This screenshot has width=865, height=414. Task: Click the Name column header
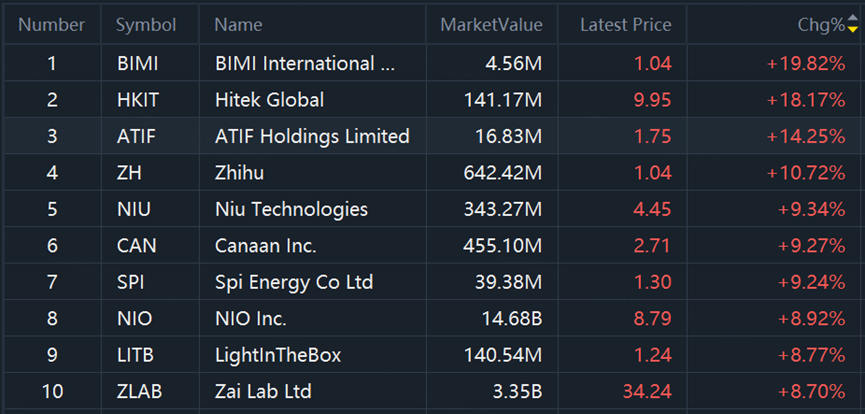[x=238, y=25]
